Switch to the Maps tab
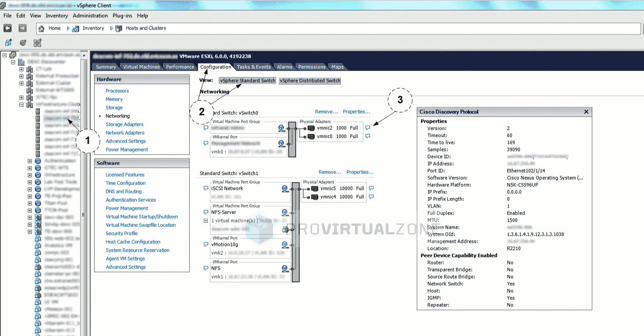Screen dimensions: 644x336 [338, 67]
